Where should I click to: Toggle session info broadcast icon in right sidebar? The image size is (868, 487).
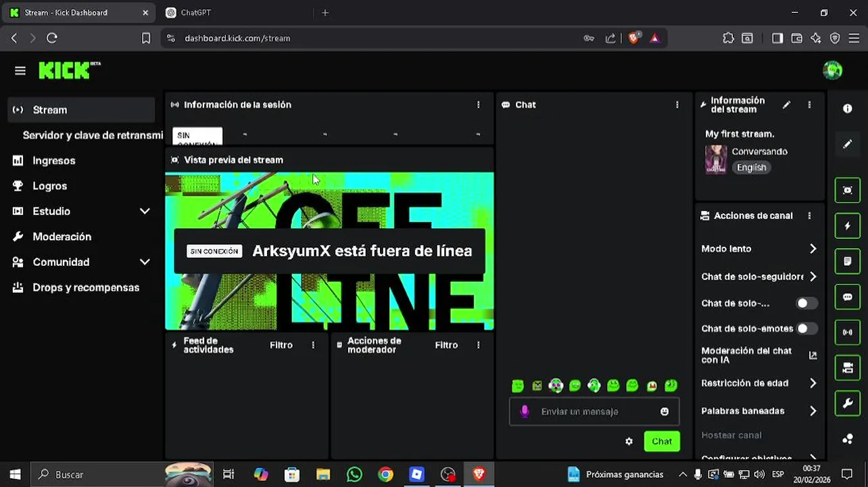point(847,332)
